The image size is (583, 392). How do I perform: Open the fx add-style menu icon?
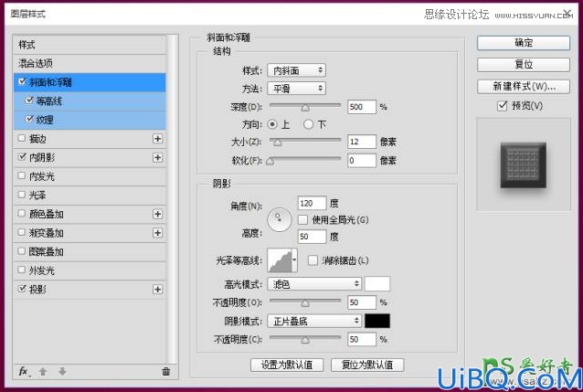(x=24, y=371)
